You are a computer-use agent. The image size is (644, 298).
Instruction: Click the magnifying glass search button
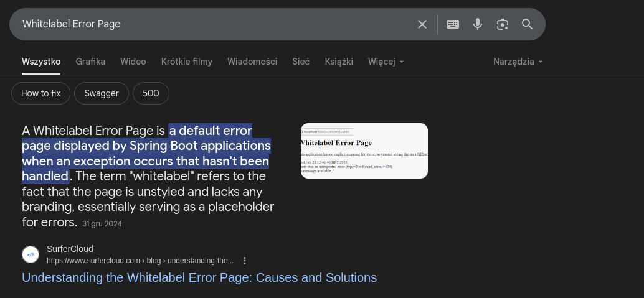528,24
